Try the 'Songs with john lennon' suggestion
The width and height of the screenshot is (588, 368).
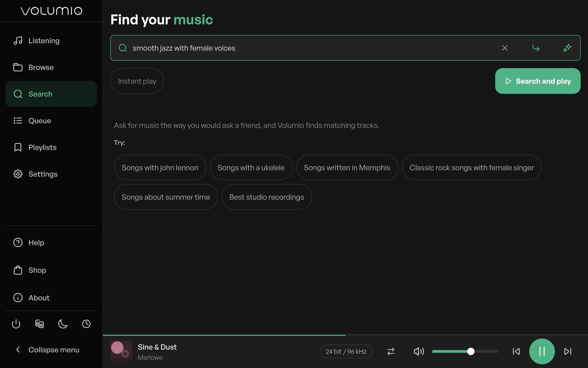coord(160,167)
